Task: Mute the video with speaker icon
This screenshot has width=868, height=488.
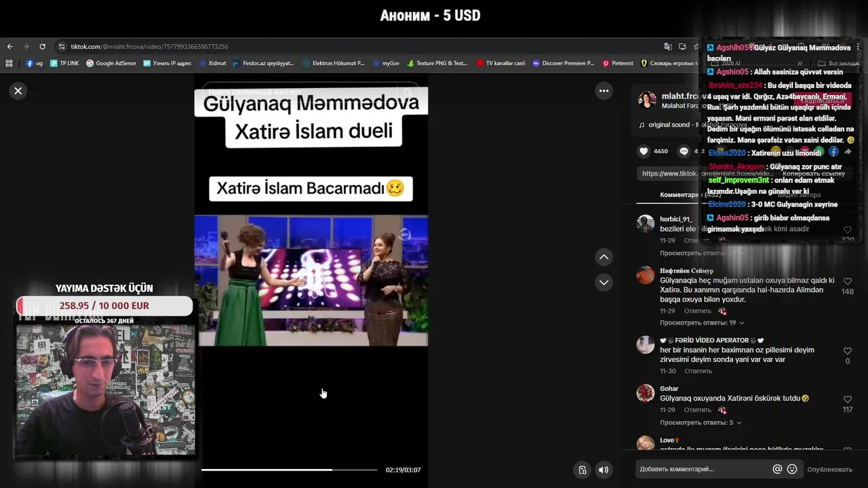Action: coord(603,470)
